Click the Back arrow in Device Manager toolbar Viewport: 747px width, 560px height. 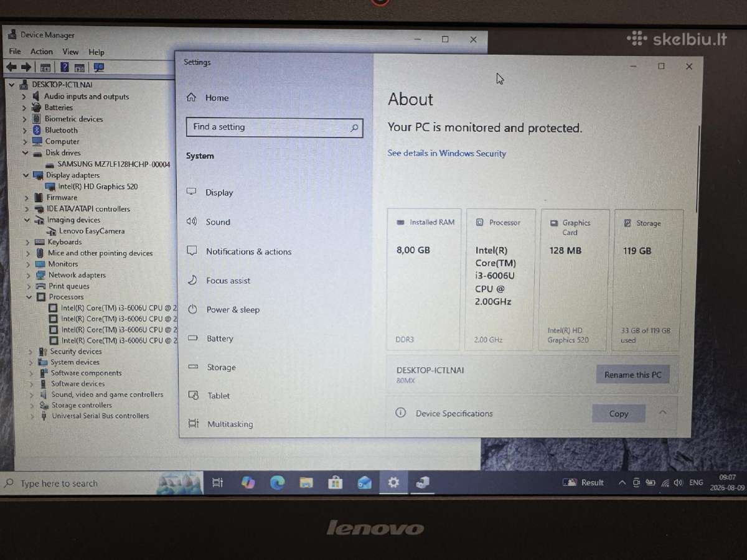tap(11, 67)
